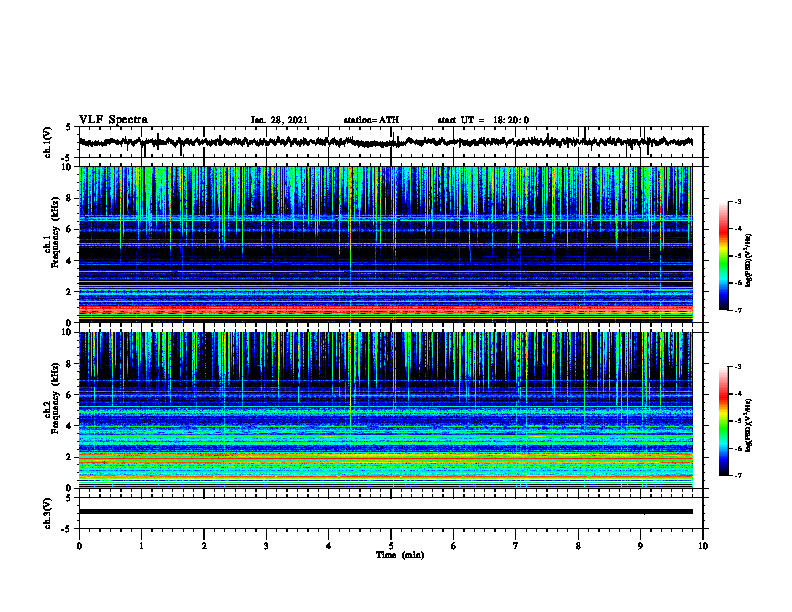Screen dimensions: 792x612
Task: Click the 2 kHz tick on ch.2 axis
Action: [71, 457]
